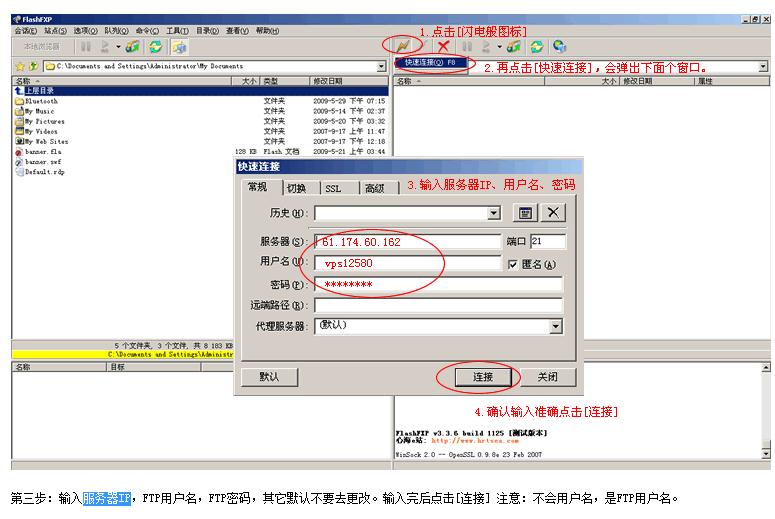775x519 pixels.
Task: Click the X clear-history button in dialog
Action: 553,213
